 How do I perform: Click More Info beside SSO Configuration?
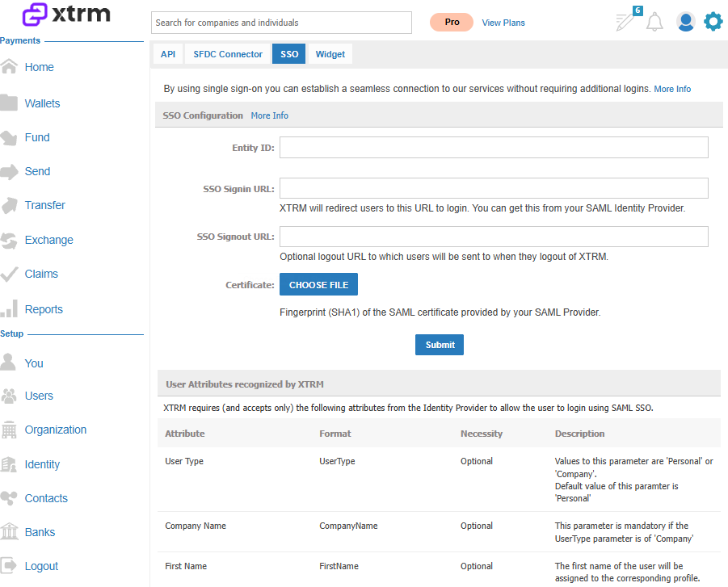click(x=269, y=115)
